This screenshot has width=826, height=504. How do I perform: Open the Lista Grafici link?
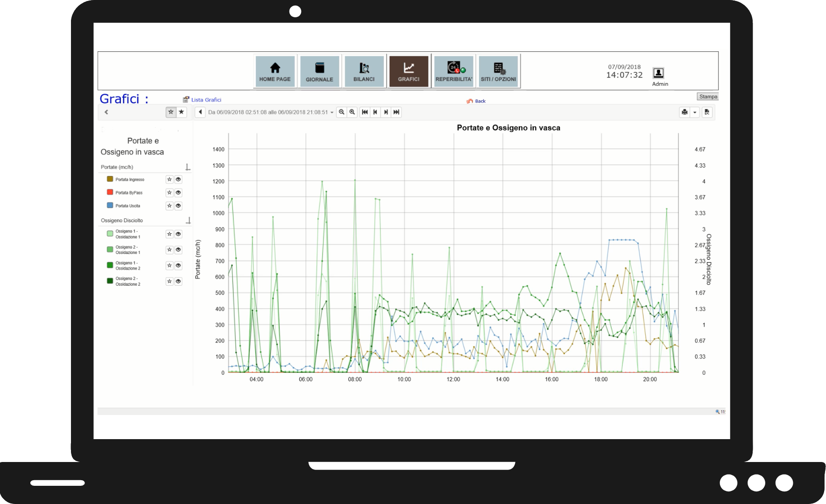(x=206, y=100)
